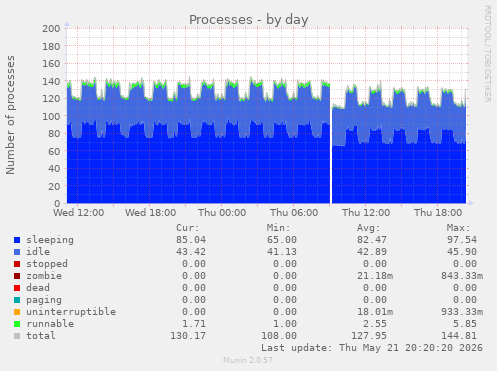This screenshot has width=497, height=371.
Task: Click idle average value 42.89
Action: 372,252
